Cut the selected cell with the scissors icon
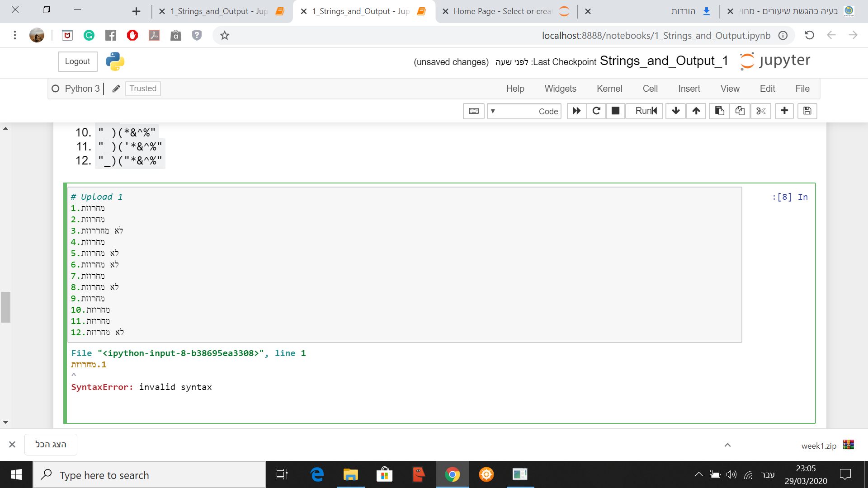The width and height of the screenshot is (868, 488). pyautogui.click(x=761, y=111)
